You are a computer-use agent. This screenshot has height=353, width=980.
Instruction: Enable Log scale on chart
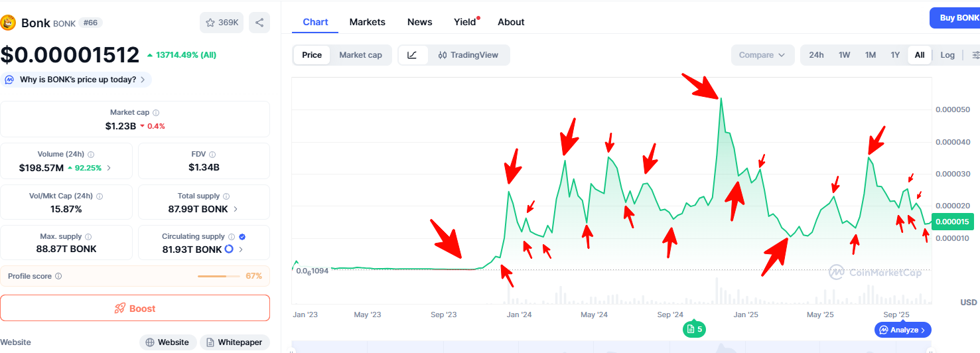(x=947, y=55)
